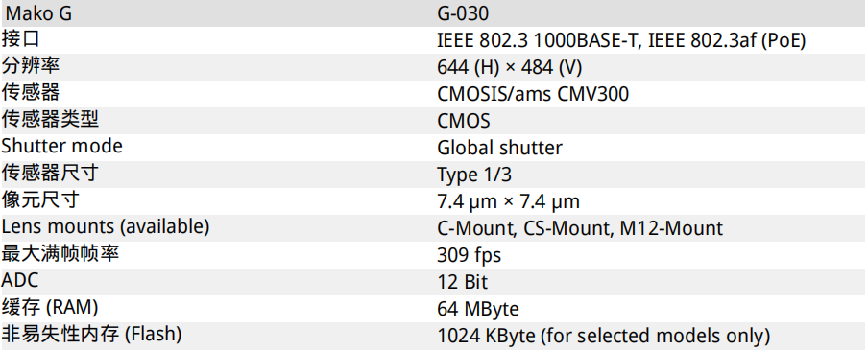The image size is (868, 351).
Task: Click the 1024 KByte Flash memory value
Action: click(x=603, y=336)
